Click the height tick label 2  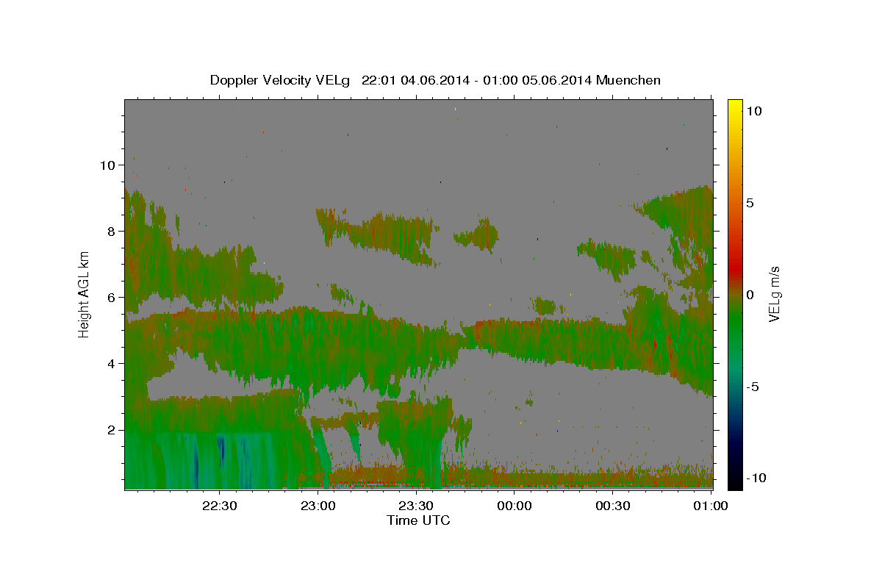tap(110, 429)
